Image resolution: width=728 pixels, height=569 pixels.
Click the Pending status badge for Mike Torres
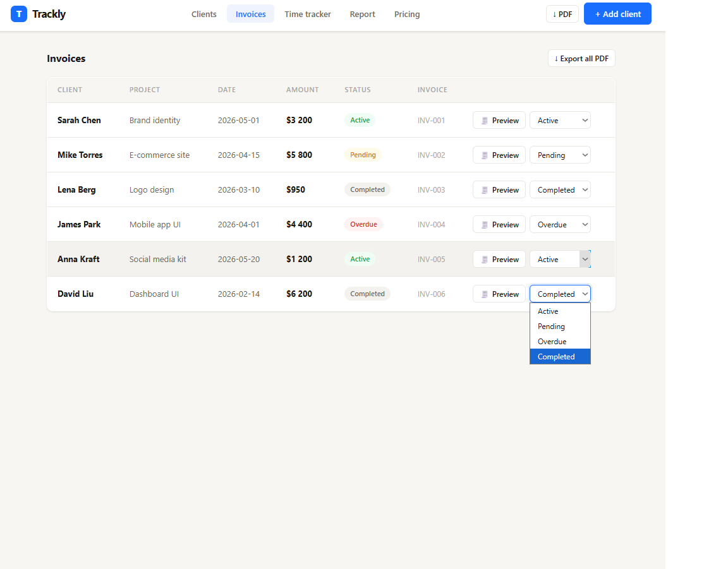coord(363,155)
